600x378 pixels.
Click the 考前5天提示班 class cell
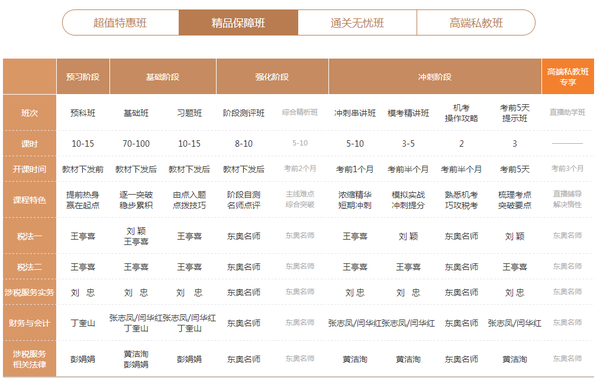[515, 113]
